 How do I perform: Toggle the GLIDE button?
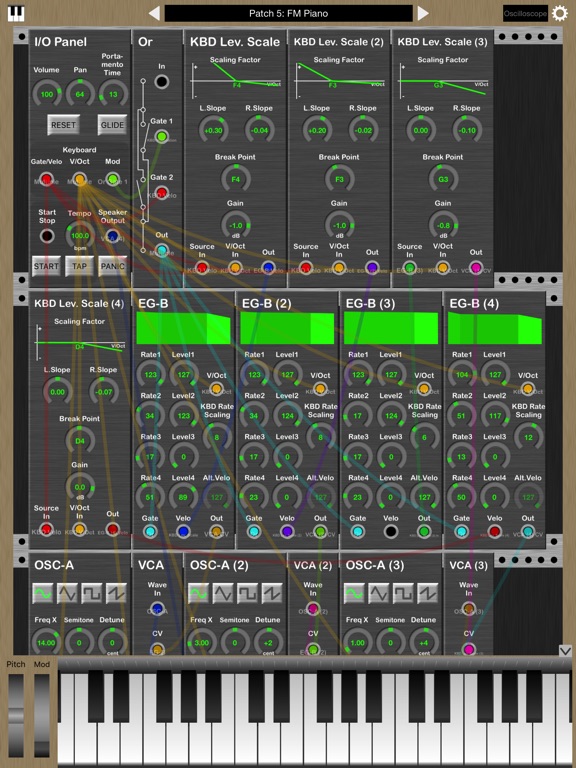[x=113, y=125]
